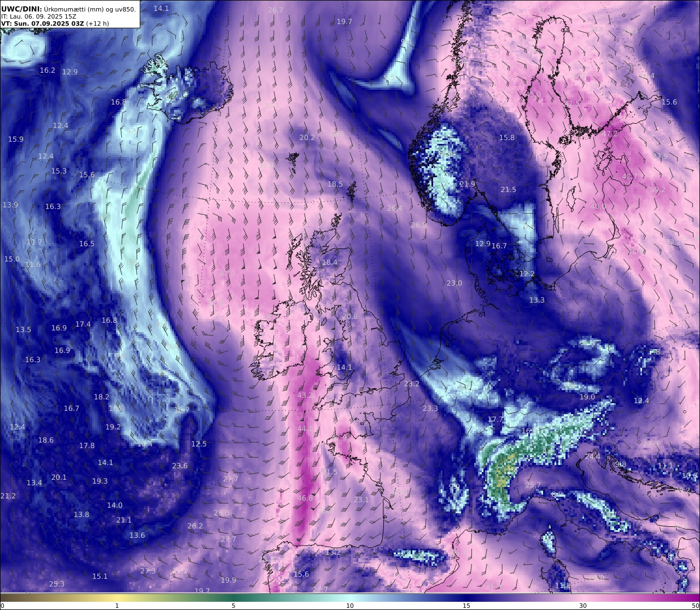Click the map value 19.3

coord(100,481)
